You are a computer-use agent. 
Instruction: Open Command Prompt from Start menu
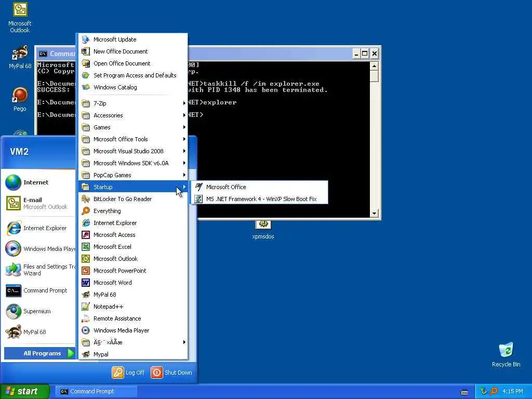click(39, 290)
